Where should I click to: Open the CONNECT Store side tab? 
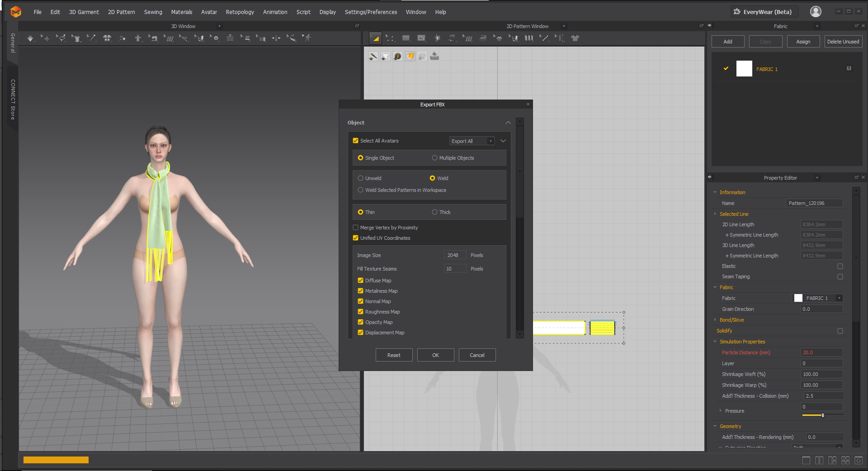pos(13,99)
